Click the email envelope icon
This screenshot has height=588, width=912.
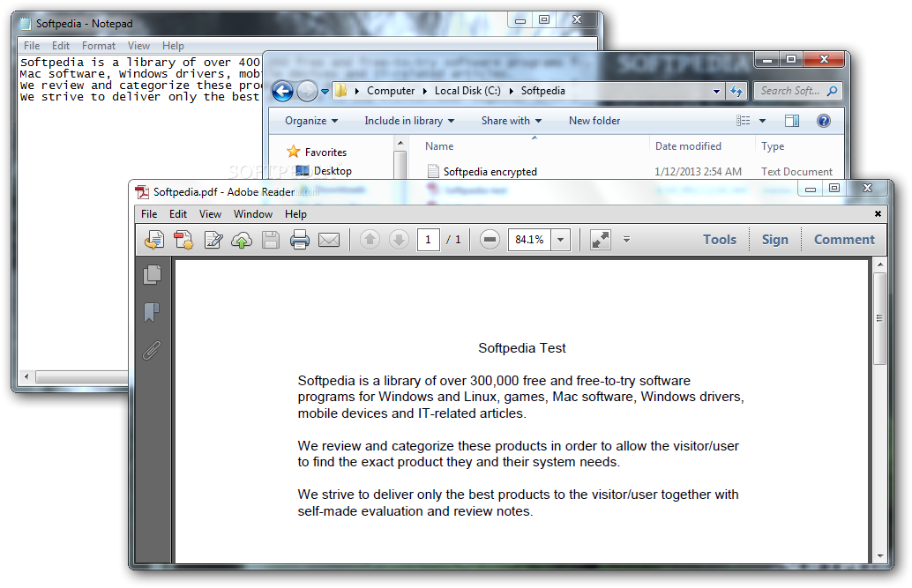click(329, 240)
